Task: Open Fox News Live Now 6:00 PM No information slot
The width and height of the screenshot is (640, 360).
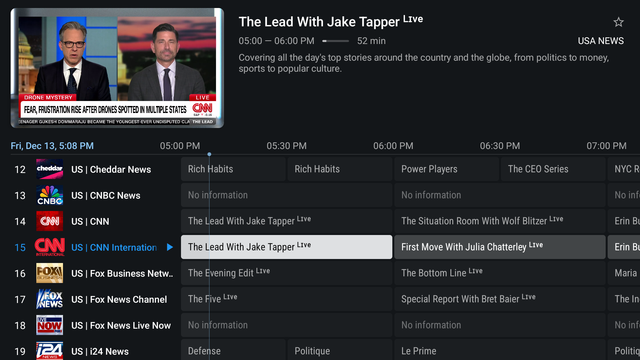Action: click(x=500, y=325)
